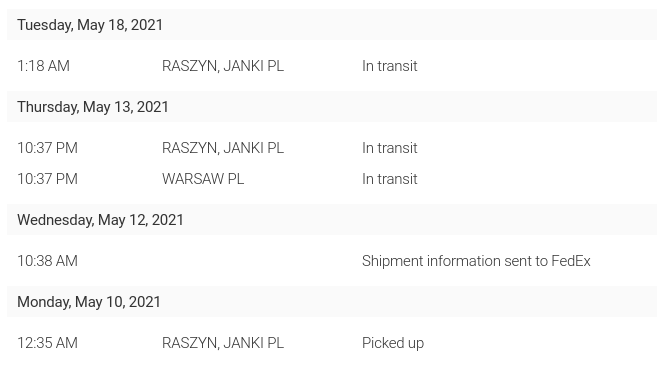The height and width of the screenshot is (376, 657).
Task: Click the 12:35 AM timestamp
Action: pos(47,343)
